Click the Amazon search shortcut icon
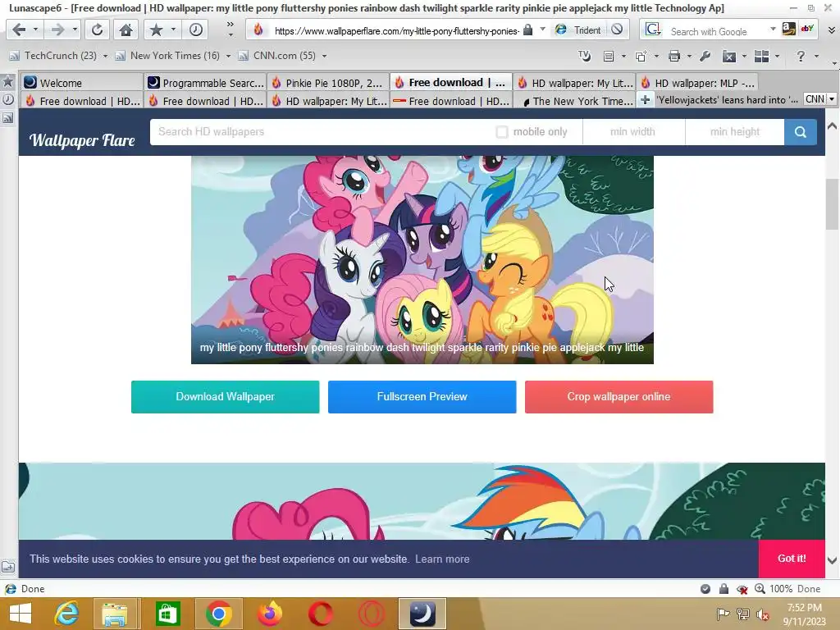Screen dimensions: 840x630 pyautogui.click(x=788, y=29)
